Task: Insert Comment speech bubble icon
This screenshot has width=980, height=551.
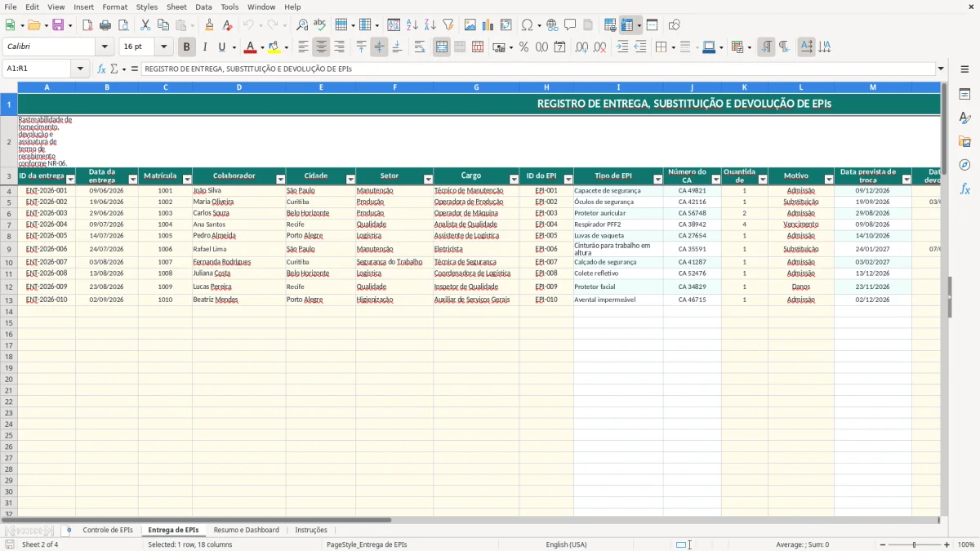Action: click(570, 25)
